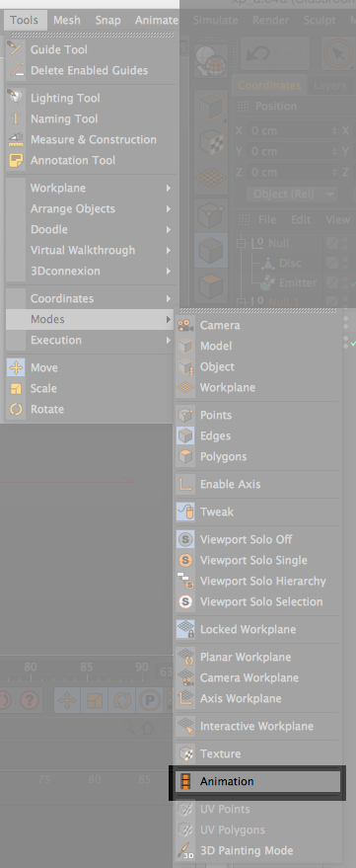
Task: Open View menu in object manager
Action: click(x=337, y=220)
